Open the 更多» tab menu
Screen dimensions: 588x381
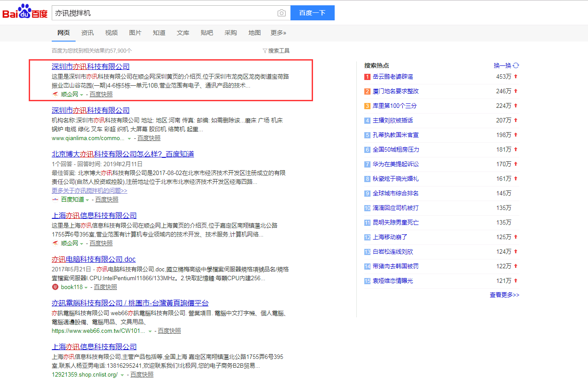[x=278, y=33]
